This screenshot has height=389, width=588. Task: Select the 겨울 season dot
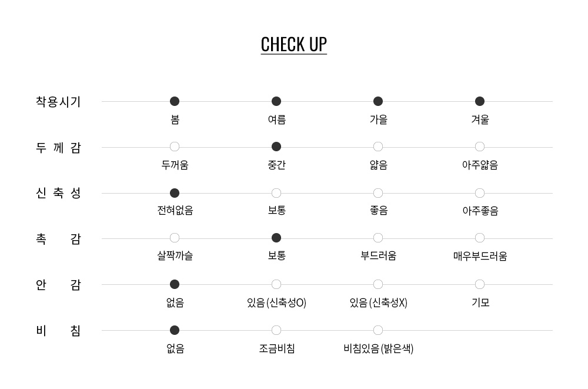[480, 101]
